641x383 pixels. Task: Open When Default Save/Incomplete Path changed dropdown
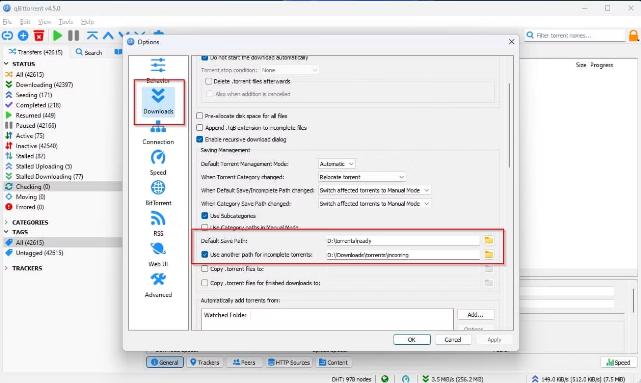coord(374,190)
